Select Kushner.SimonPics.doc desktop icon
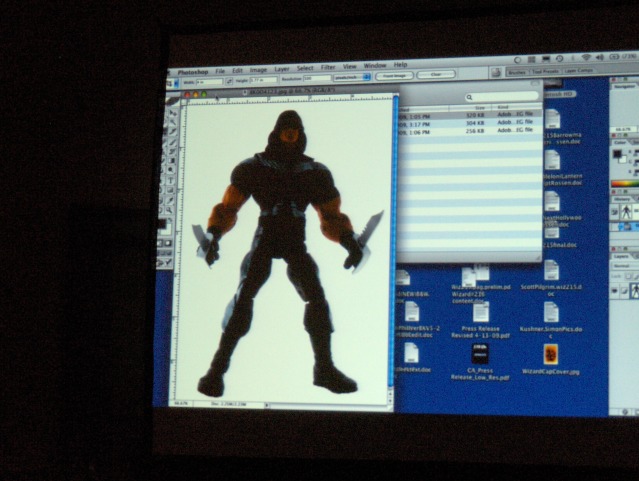Image resolution: width=639 pixels, height=481 pixels. 551,313
